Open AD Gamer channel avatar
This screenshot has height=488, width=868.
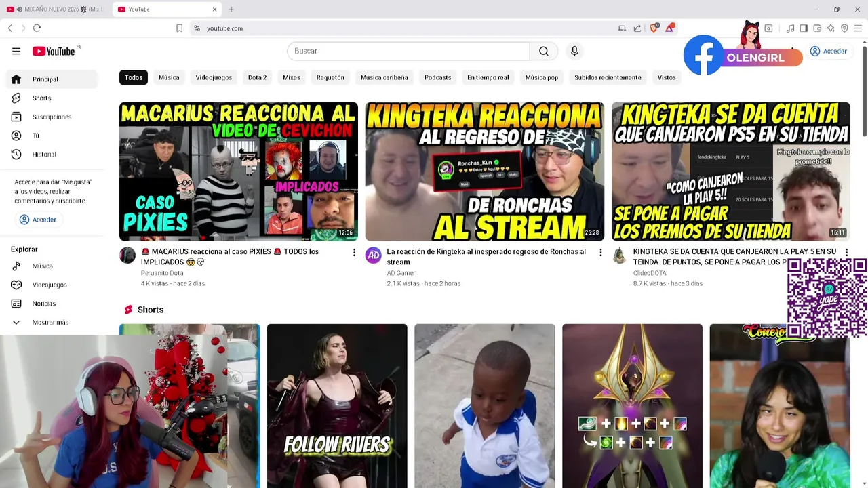374,255
